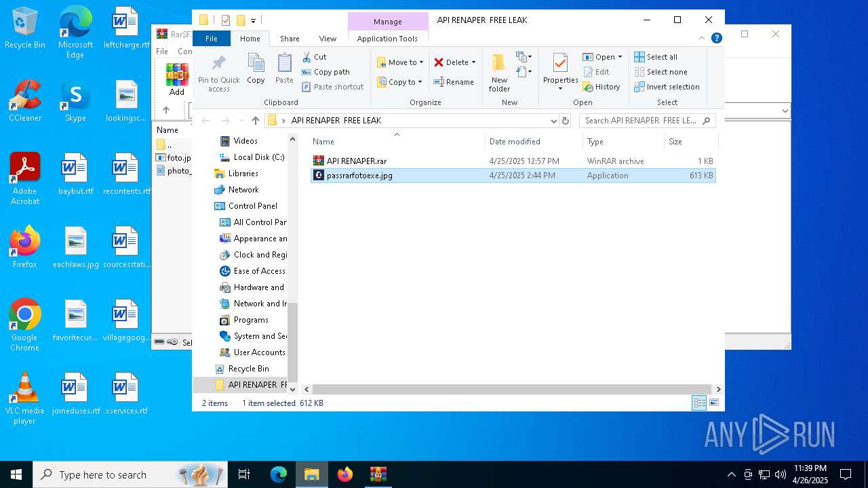
Task: Click the Edit ribbon button
Action: tap(596, 72)
